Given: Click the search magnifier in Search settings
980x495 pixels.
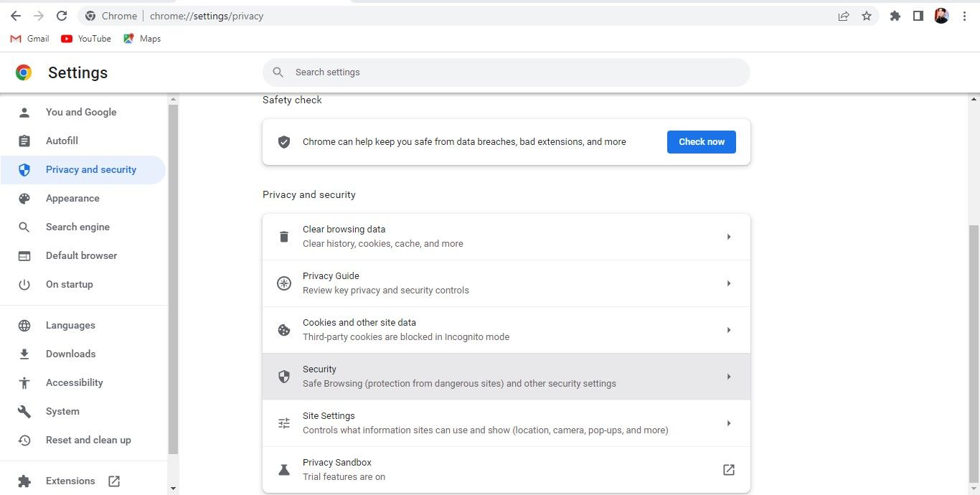Looking at the screenshot, I should click(x=278, y=72).
